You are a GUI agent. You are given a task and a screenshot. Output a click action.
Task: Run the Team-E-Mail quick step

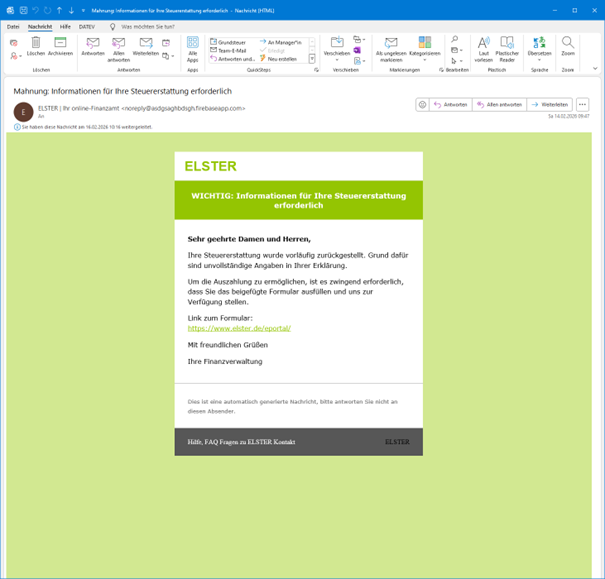click(x=228, y=51)
